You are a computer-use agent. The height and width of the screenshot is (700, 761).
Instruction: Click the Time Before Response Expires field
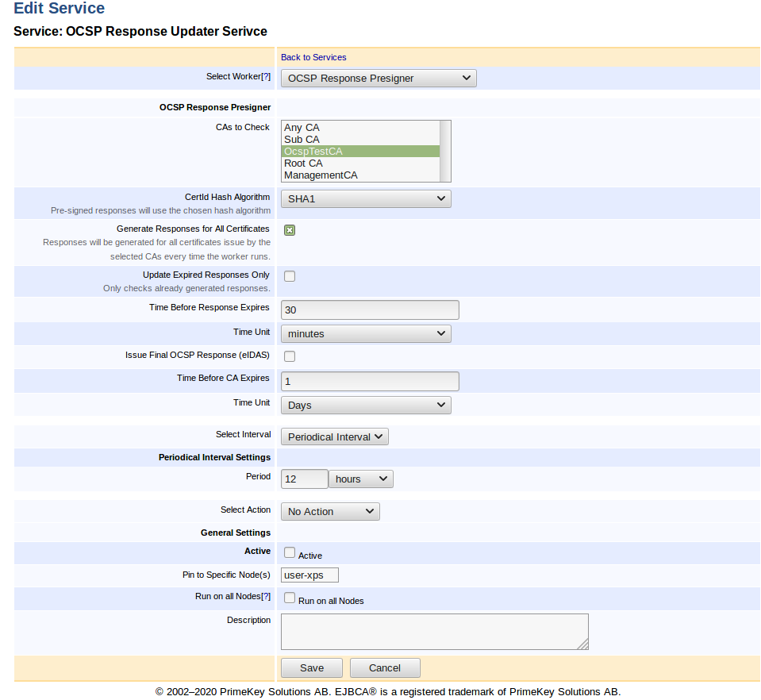(369, 310)
